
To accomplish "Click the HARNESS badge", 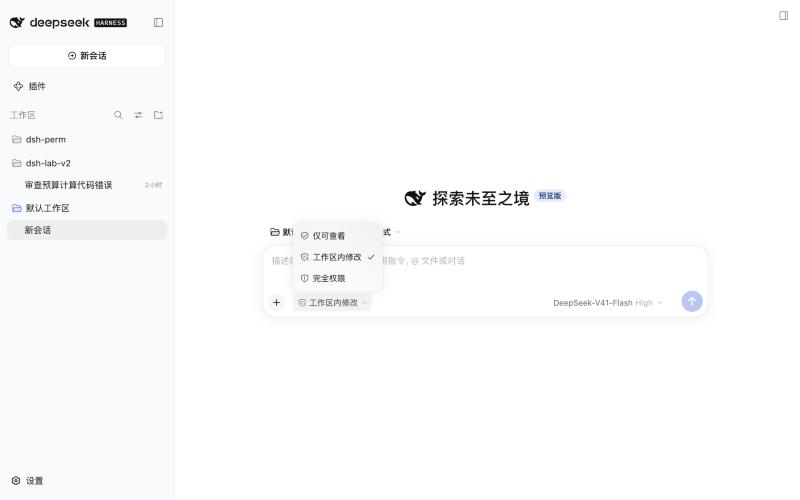I will point(110,23).
